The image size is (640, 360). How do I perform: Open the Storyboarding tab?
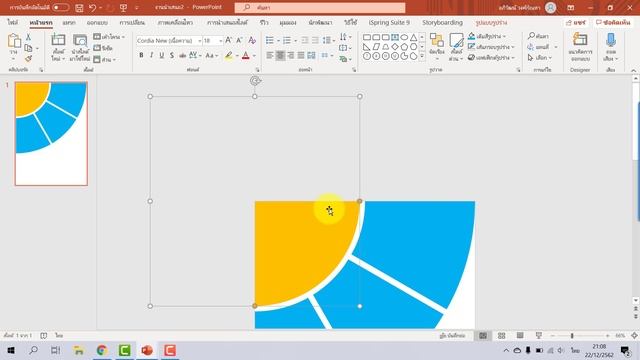pyautogui.click(x=442, y=22)
